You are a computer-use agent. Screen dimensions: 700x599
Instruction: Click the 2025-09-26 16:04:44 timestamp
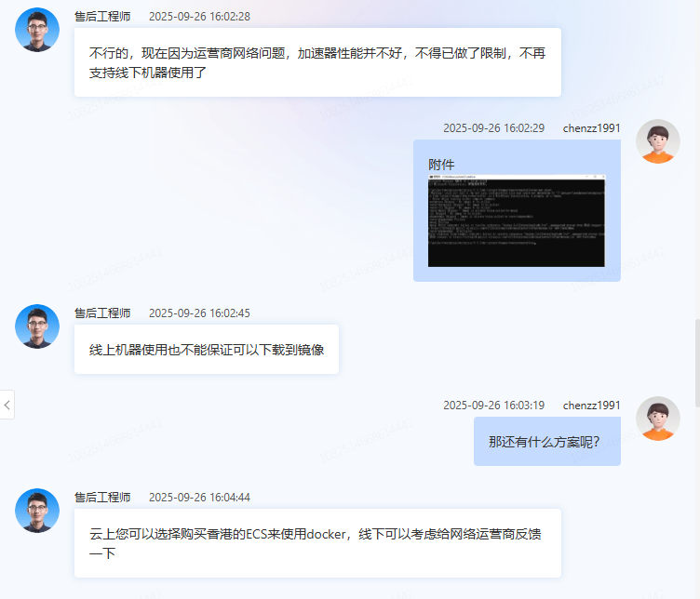199,498
